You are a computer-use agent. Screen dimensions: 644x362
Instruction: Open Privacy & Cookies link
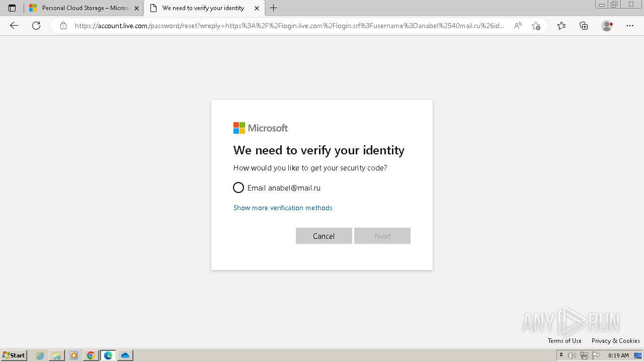pyautogui.click(x=615, y=341)
